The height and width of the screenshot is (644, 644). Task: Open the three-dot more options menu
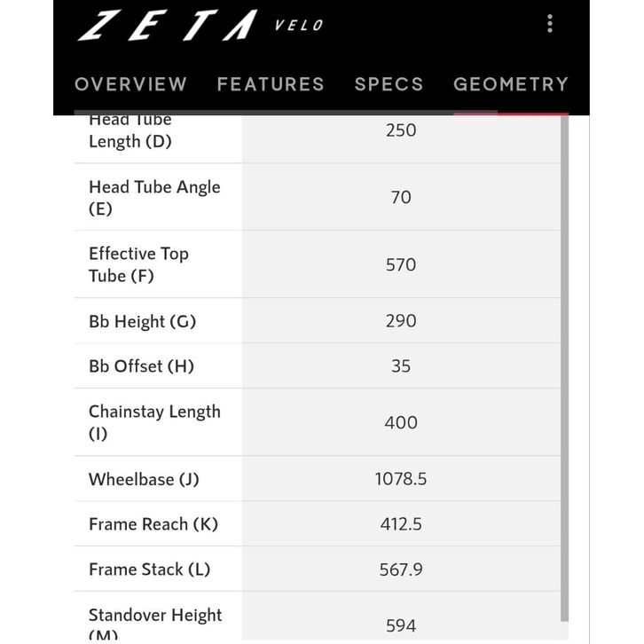[550, 24]
